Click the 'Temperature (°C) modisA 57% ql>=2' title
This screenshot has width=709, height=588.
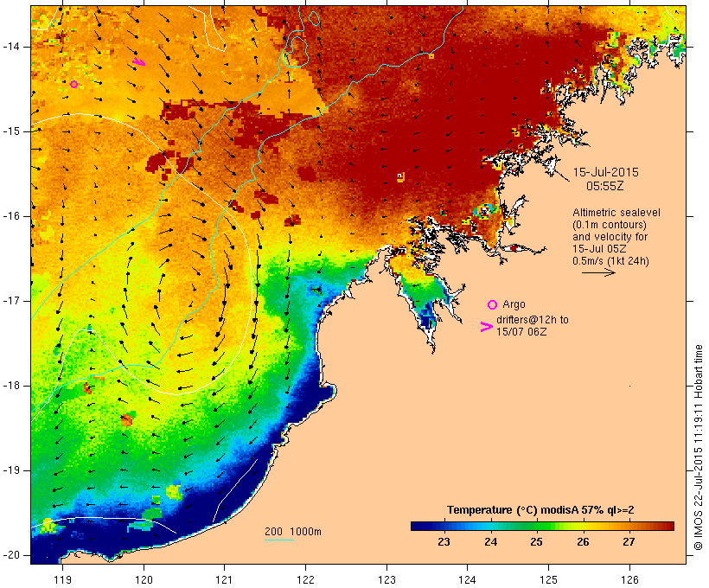(540, 510)
